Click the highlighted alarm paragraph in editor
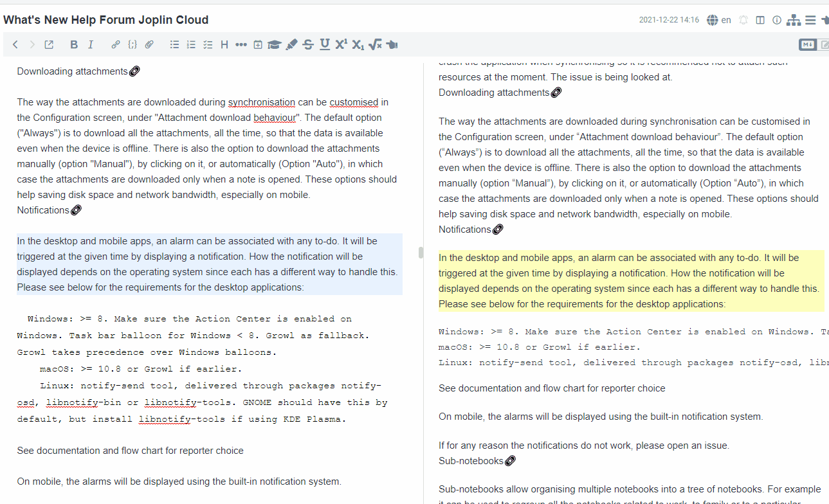Image resolution: width=829 pixels, height=504 pixels. tap(210, 264)
